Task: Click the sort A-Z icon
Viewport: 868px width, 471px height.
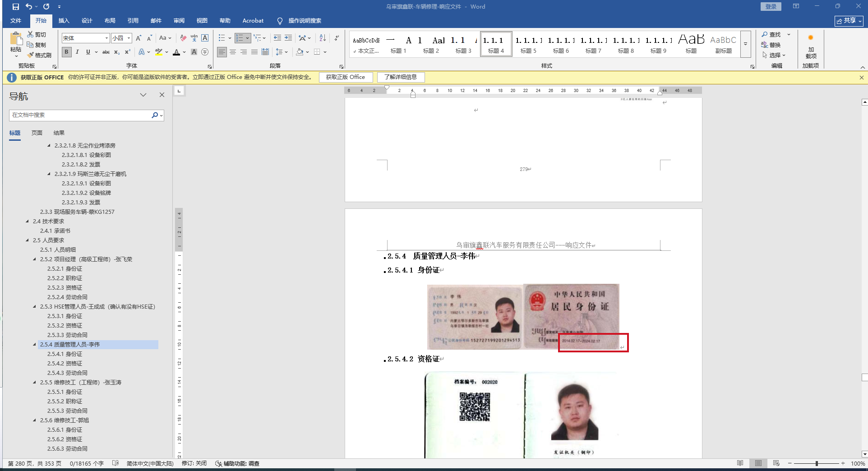Action: (323, 38)
